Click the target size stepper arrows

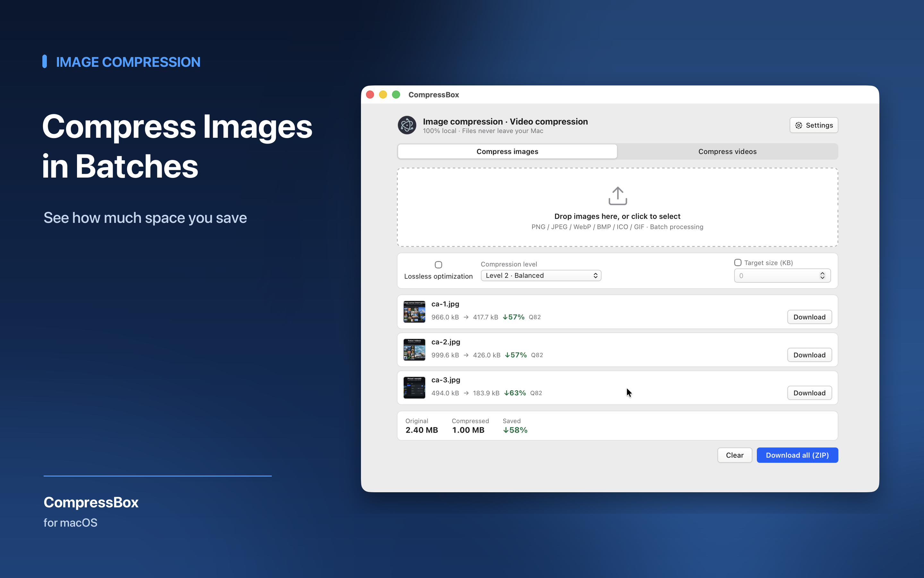tap(822, 276)
